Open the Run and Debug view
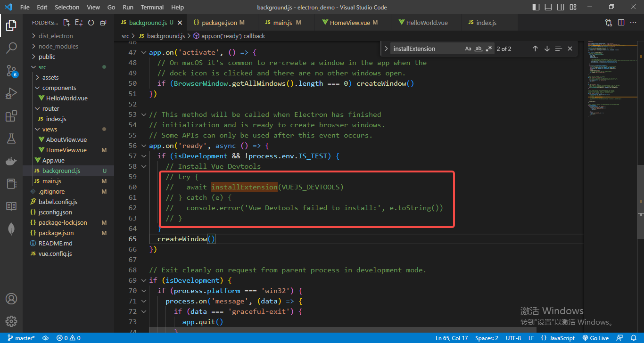 11,93
